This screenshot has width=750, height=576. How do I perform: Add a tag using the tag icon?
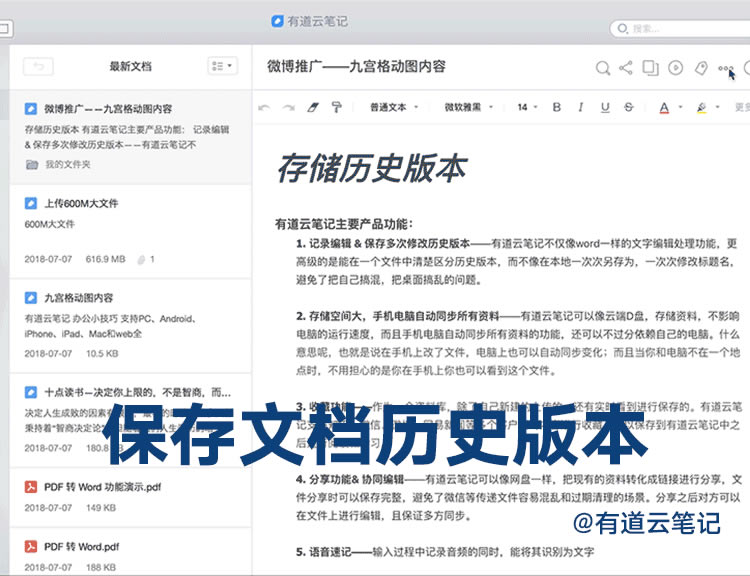pyautogui.click(x=701, y=68)
